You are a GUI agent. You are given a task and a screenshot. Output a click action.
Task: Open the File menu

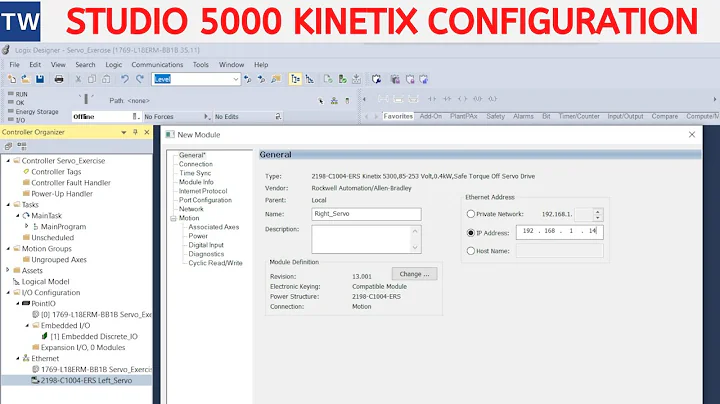pos(15,65)
